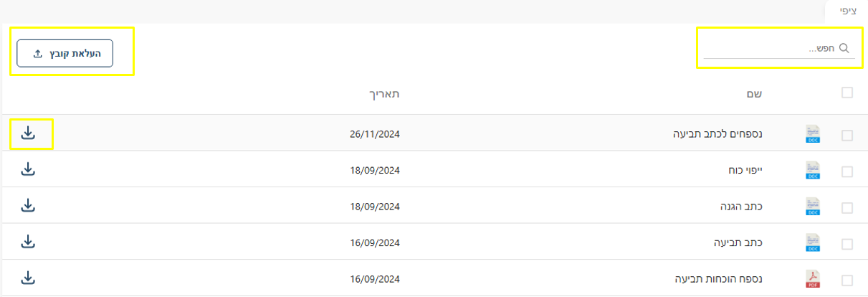
Task: Tick the checkbox for נספח הוכחות תביעה
Action: (x=847, y=280)
